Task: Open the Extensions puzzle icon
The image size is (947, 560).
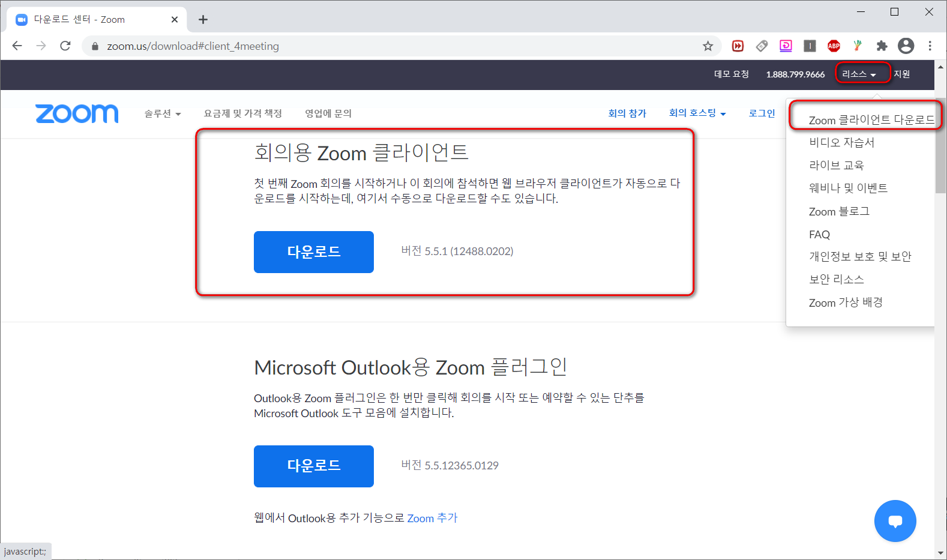Action: pos(882,46)
